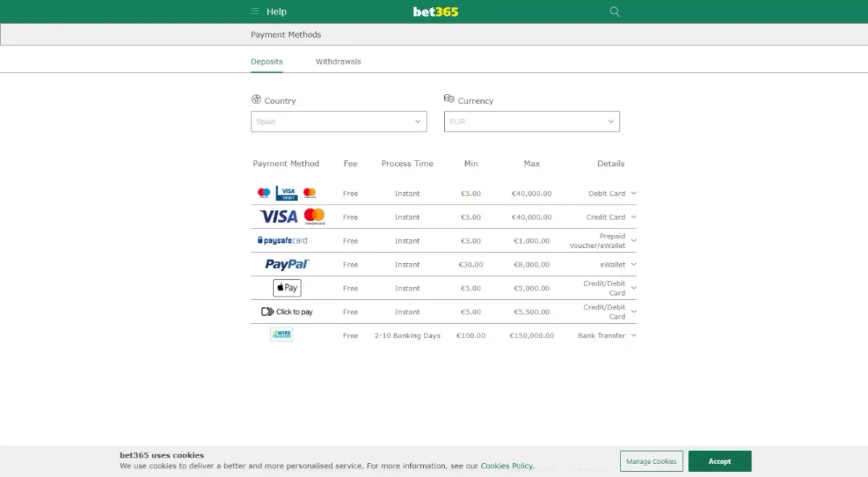Click the Payment Methods heading
The image size is (868, 477).
[286, 35]
